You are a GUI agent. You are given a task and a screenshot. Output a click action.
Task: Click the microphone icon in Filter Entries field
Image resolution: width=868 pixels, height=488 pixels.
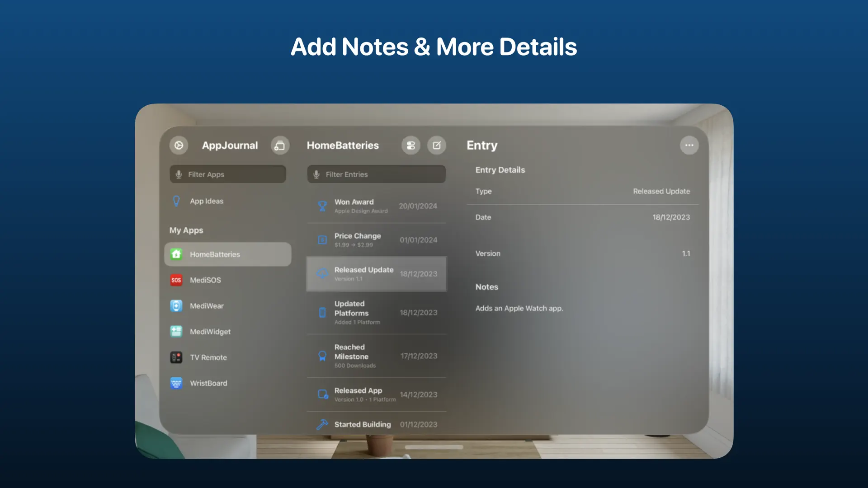tap(316, 174)
